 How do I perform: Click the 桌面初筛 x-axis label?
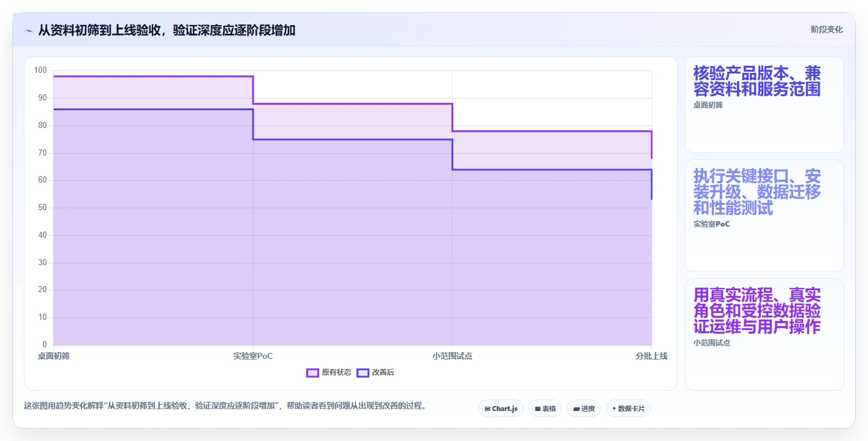point(53,356)
